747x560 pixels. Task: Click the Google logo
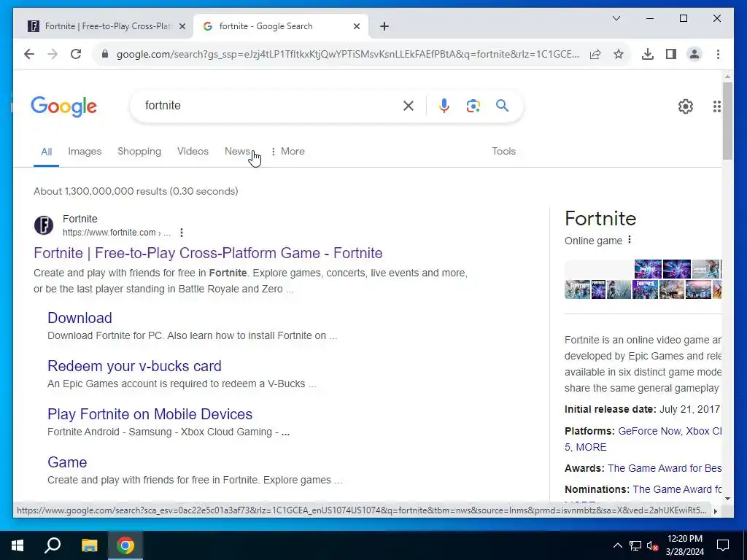(x=64, y=106)
